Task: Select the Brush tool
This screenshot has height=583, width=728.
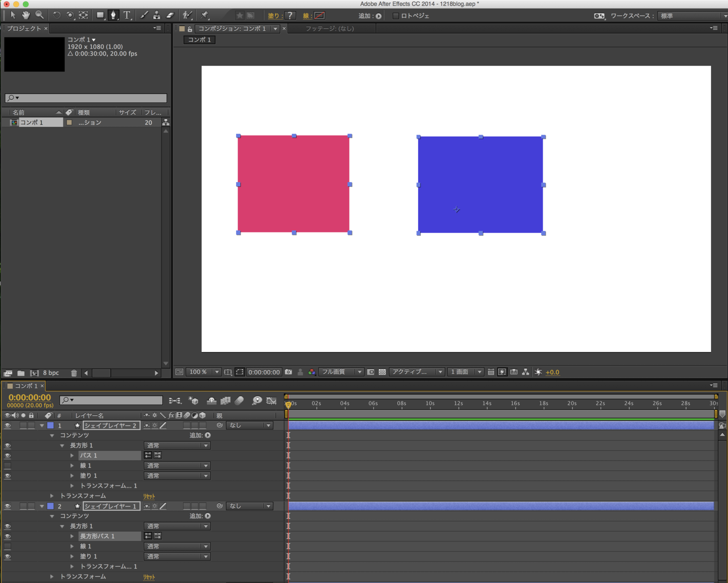Action: (x=144, y=15)
